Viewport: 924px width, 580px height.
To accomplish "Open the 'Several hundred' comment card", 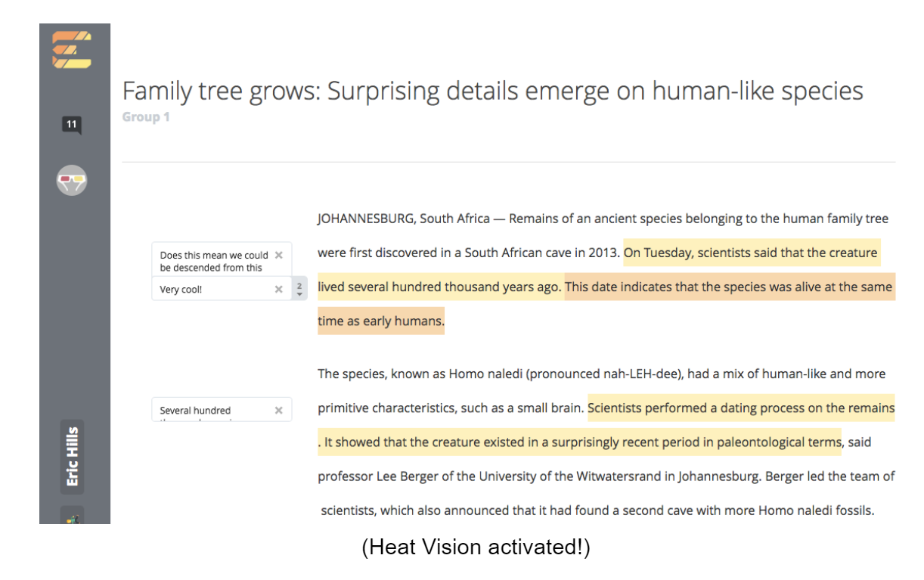I will point(204,410).
